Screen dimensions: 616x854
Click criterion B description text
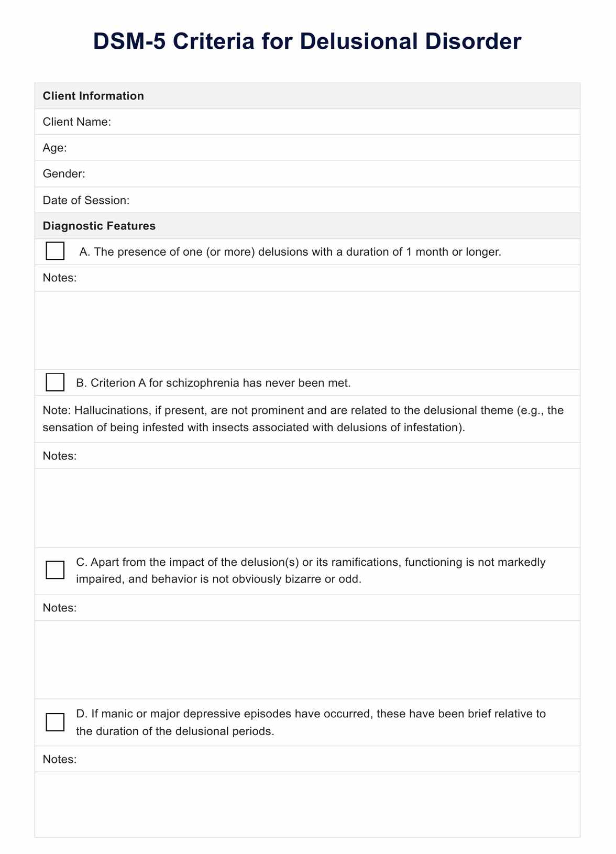point(213,383)
